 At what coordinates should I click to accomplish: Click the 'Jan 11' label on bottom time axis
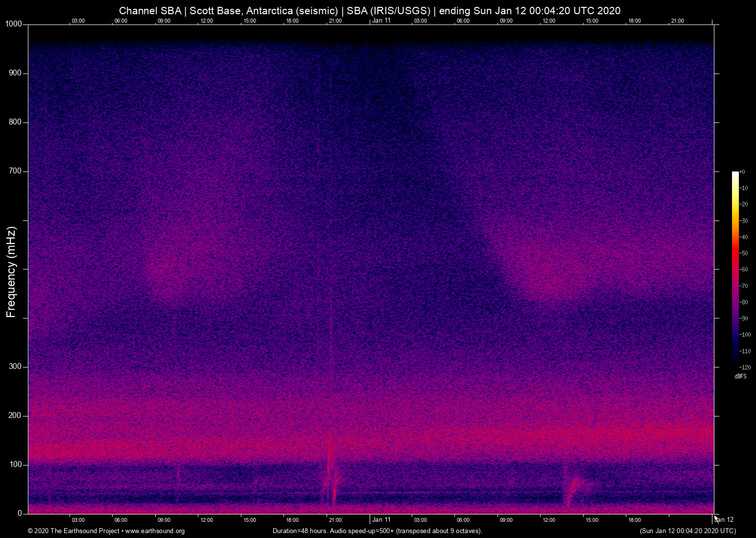[381, 520]
